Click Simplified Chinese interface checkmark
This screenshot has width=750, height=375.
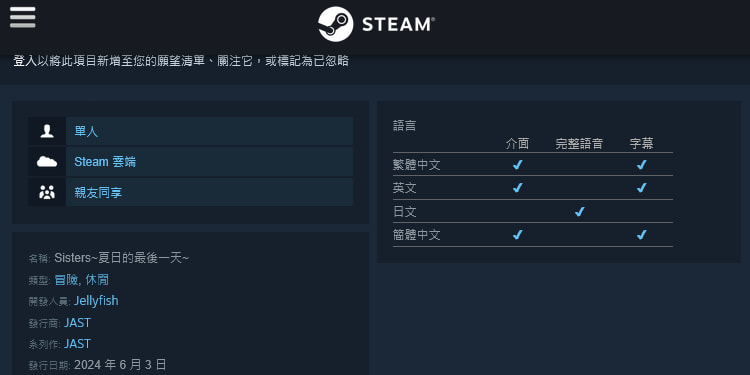pos(518,235)
